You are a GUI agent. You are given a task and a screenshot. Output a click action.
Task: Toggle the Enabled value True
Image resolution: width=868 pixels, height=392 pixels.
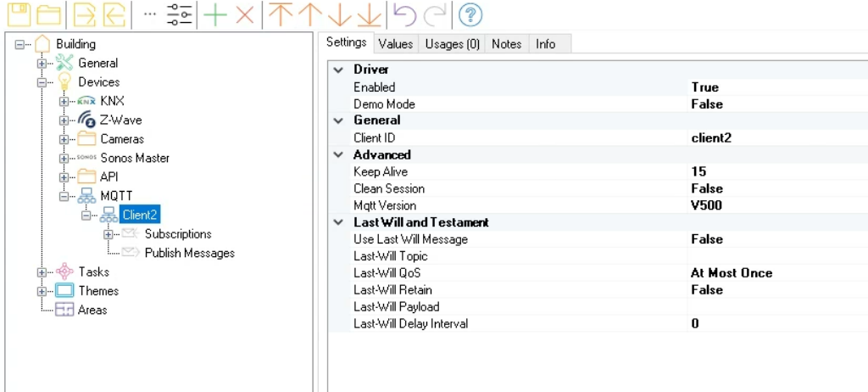click(704, 87)
